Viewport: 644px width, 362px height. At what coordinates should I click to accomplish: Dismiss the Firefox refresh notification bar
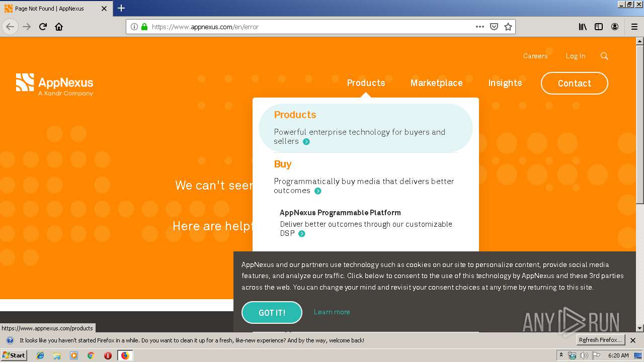pos(633,340)
